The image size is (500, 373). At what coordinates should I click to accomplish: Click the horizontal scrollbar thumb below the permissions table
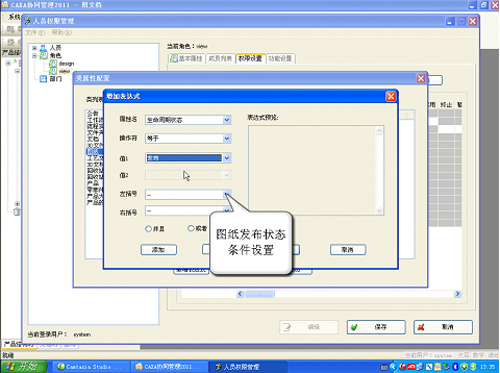(x=260, y=294)
